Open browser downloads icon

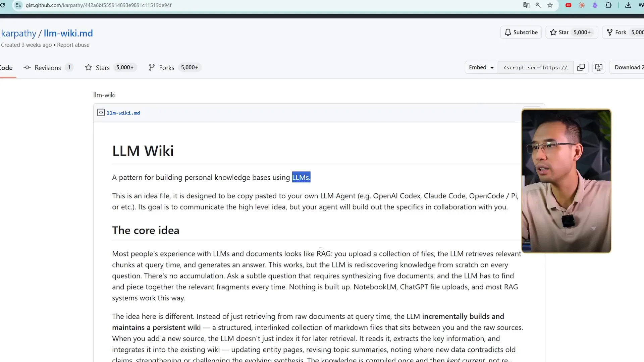coord(628,5)
